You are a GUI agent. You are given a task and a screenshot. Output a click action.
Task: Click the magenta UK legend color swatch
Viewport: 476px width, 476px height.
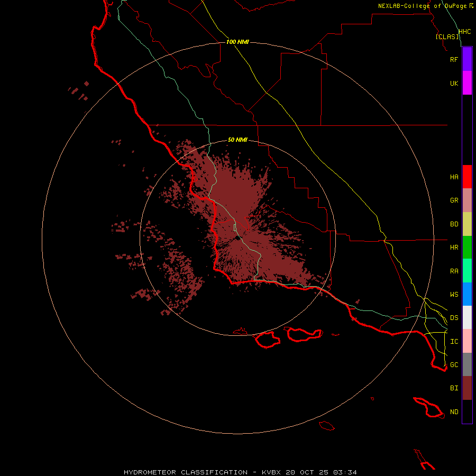click(x=467, y=83)
